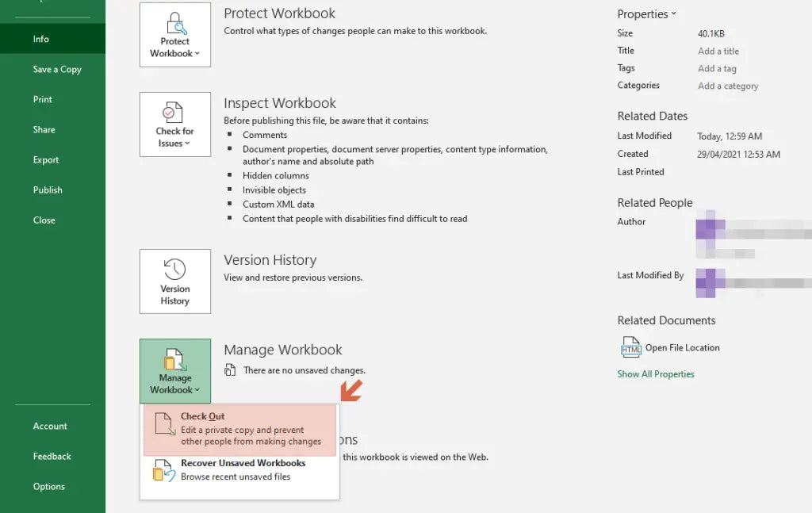Image resolution: width=812 pixels, height=513 pixels.
Task: Go to the Print section
Action: click(x=43, y=99)
